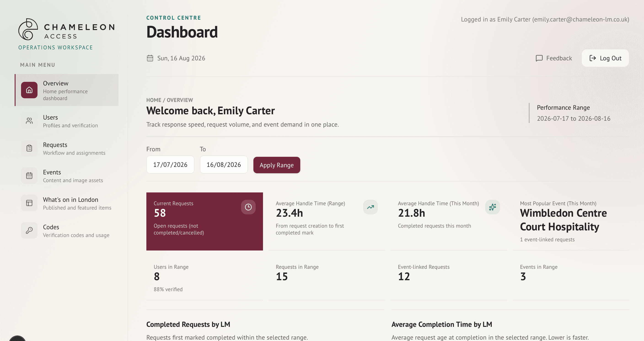644x341 pixels.
Task: Click the What's on in London layout icon
Action: (x=29, y=203)
